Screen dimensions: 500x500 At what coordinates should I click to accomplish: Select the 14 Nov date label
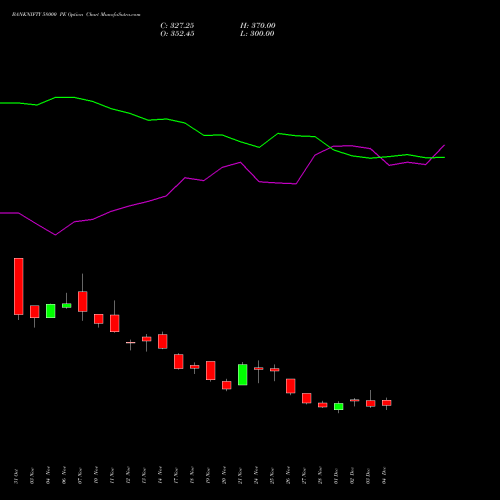coord(160,475)
